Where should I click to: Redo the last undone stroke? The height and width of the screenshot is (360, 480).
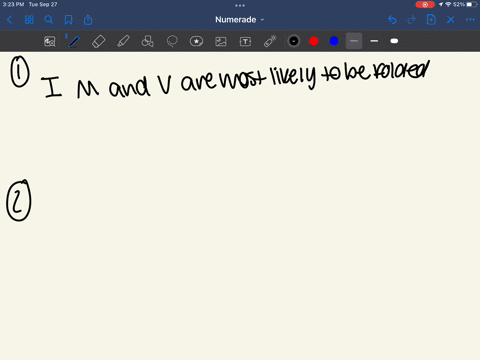412,20
